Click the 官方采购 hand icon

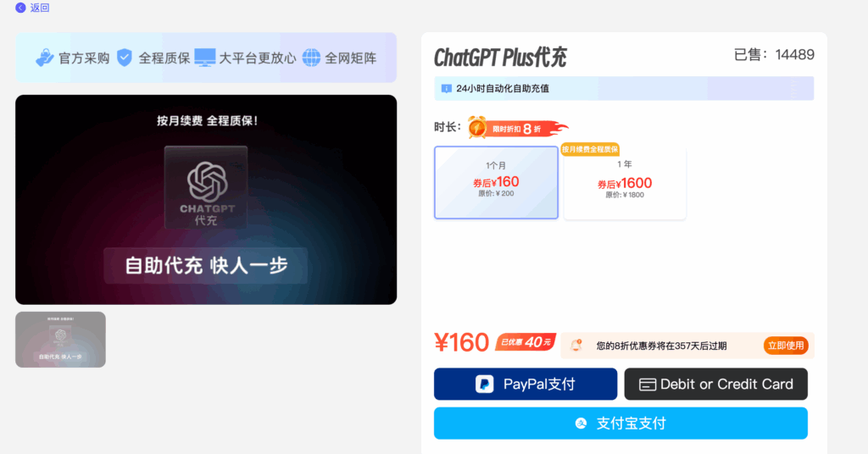tap(44, 58)
